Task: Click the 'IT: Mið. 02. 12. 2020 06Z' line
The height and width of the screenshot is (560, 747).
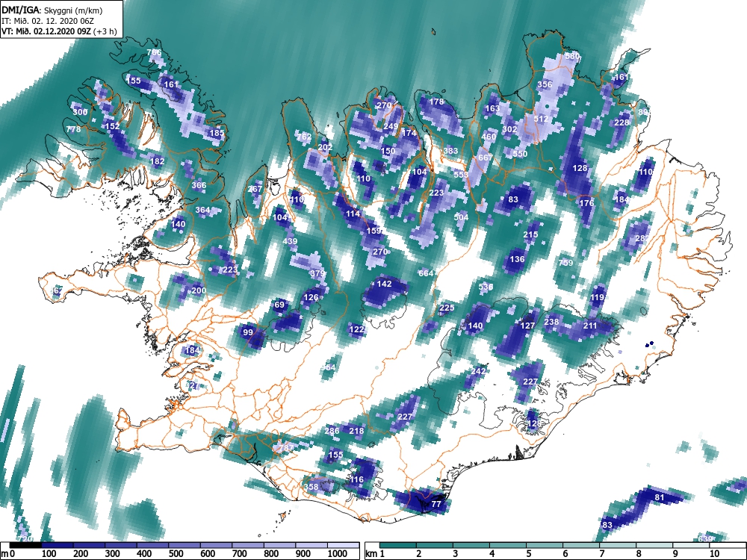Action: click(47, 21)
